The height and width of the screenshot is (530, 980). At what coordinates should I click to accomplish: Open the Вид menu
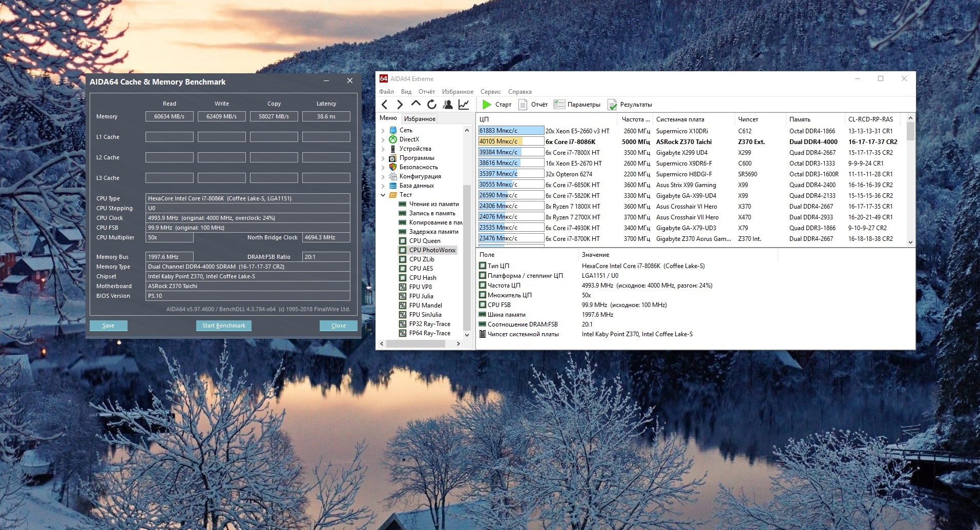point(406,92)
